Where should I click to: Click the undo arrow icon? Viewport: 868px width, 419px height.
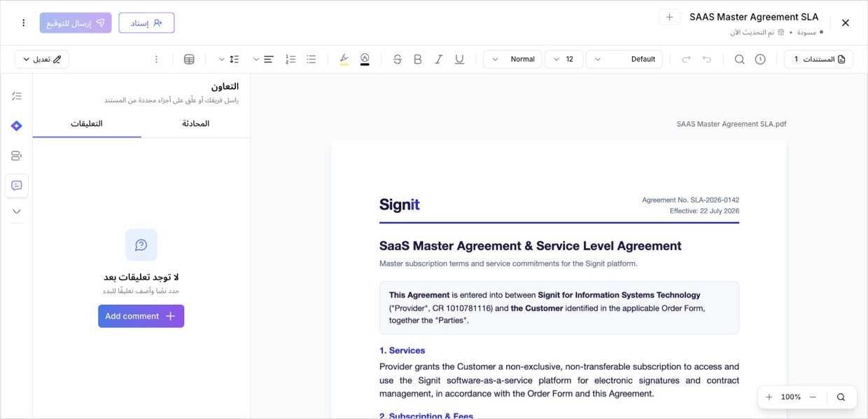pyautogui.click(x=707, y=60)
